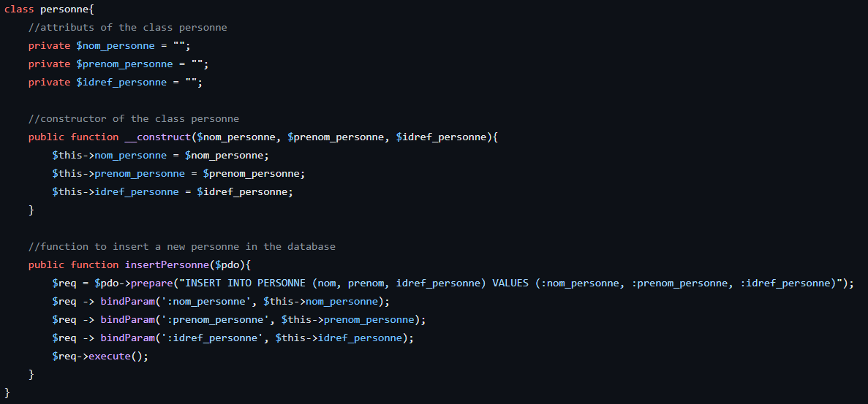Image resolution: width=868 pixels, height=404 pixels.
Task: Click the execute method call
Action: (x=110, y=356)
